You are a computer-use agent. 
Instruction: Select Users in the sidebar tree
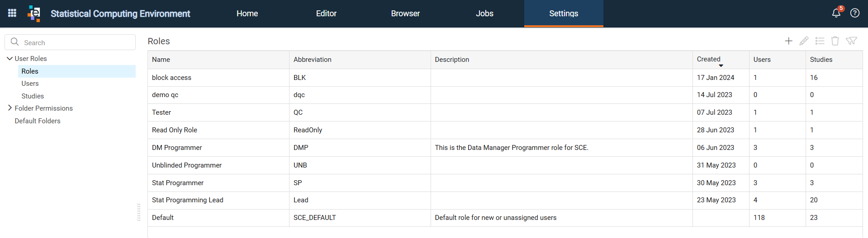click(x=30, y=84)
